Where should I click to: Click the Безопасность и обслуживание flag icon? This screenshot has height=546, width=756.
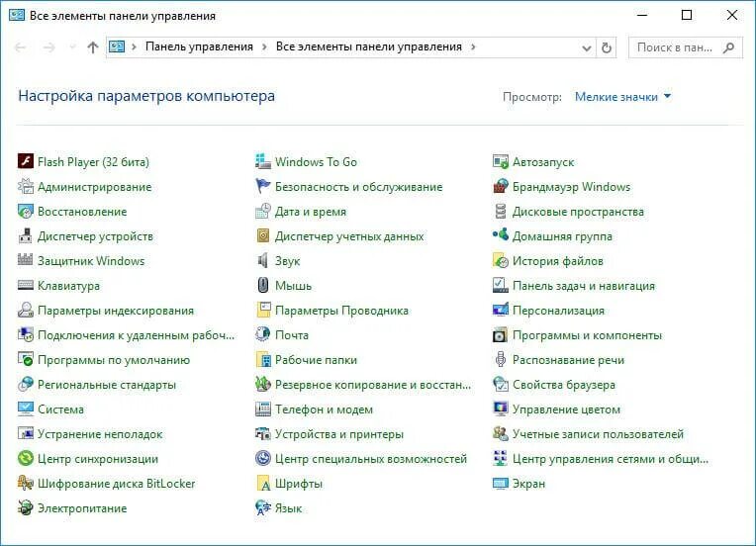click(263, 186)
